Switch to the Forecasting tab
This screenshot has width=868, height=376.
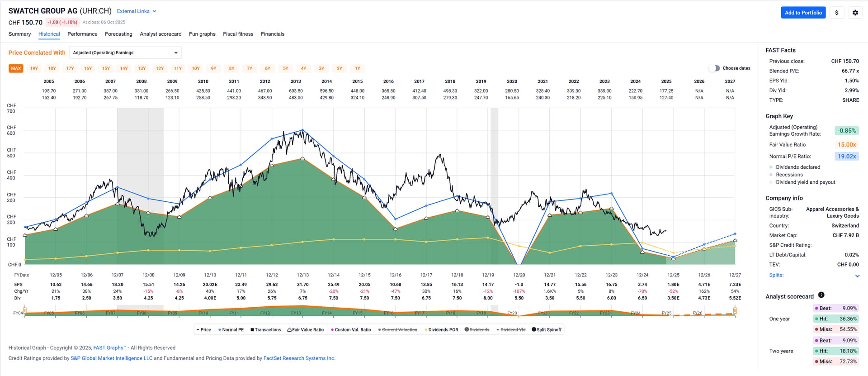(x=118, y=34)
